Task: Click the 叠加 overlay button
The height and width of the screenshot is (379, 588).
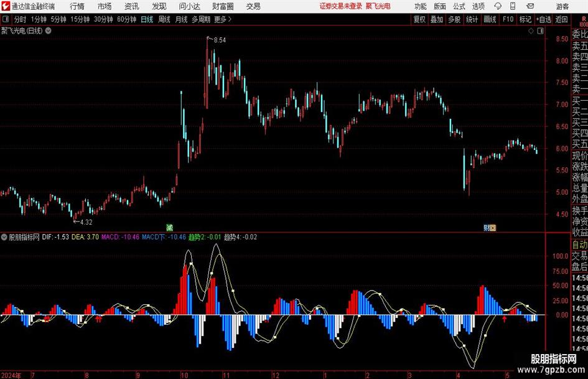Action: pyautogui.click(x=437, y=19)
